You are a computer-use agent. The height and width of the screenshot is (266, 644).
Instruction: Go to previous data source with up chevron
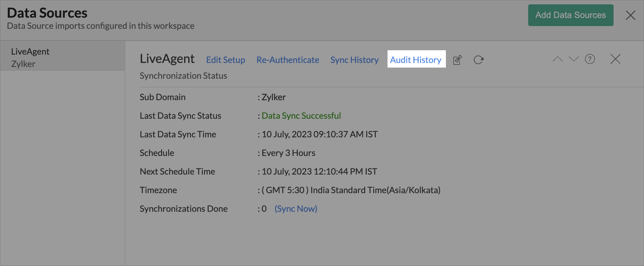click(557, 59)
